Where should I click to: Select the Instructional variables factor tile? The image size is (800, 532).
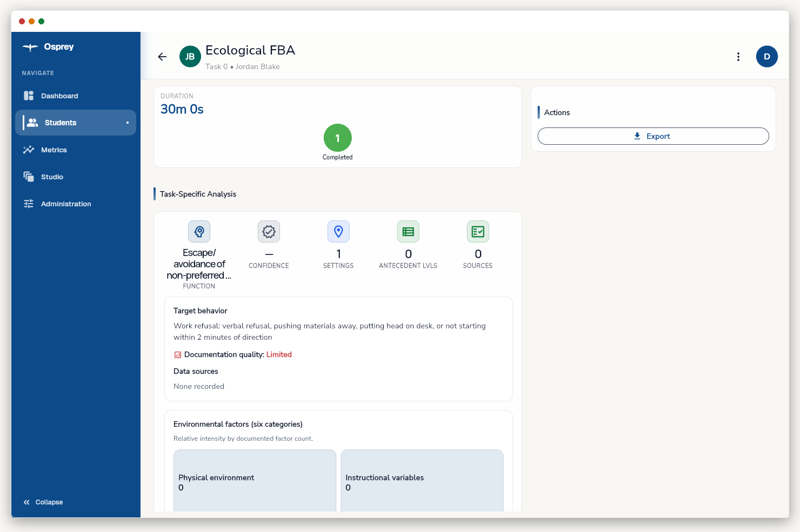point(422,481)
